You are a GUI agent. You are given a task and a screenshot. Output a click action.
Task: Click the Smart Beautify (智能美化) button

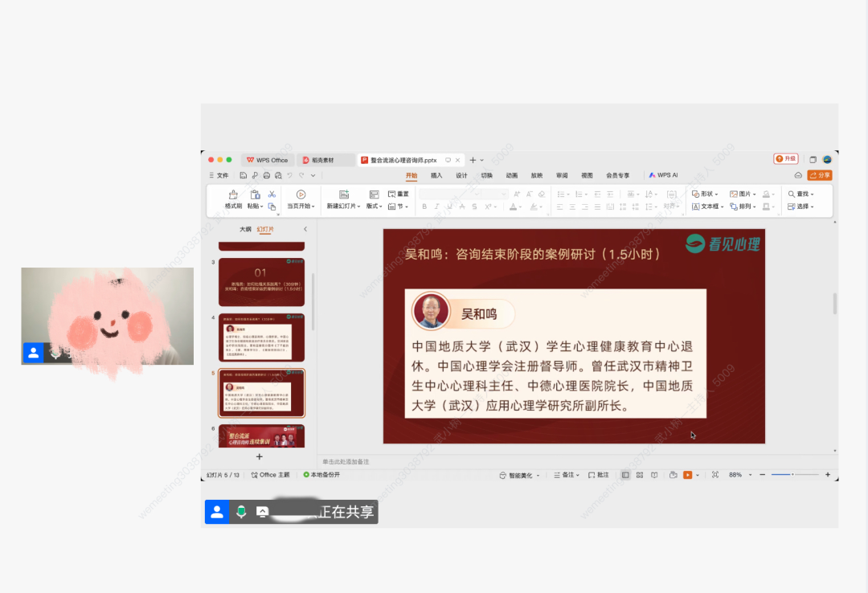(519, 475)
